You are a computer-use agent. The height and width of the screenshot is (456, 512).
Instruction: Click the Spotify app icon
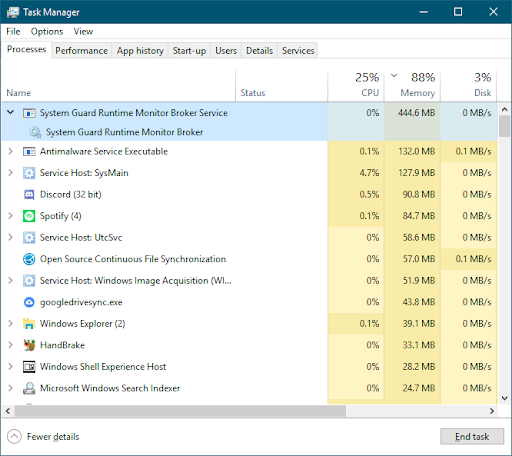29,216
